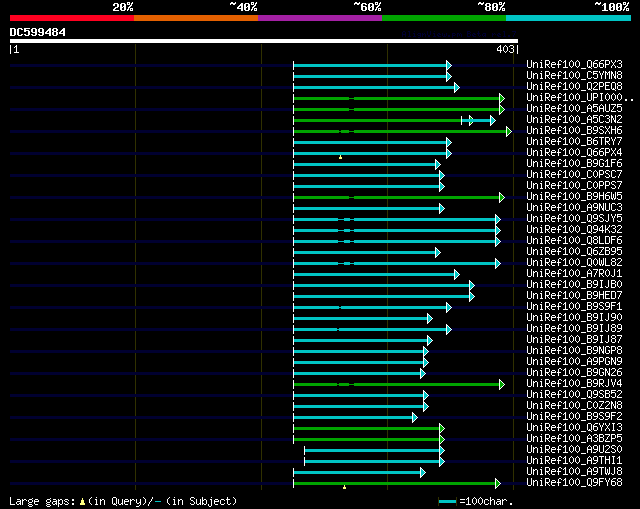640x509 pixels.
Task: Click the cyan ~100% legend segment
Action: click(569, 18)
